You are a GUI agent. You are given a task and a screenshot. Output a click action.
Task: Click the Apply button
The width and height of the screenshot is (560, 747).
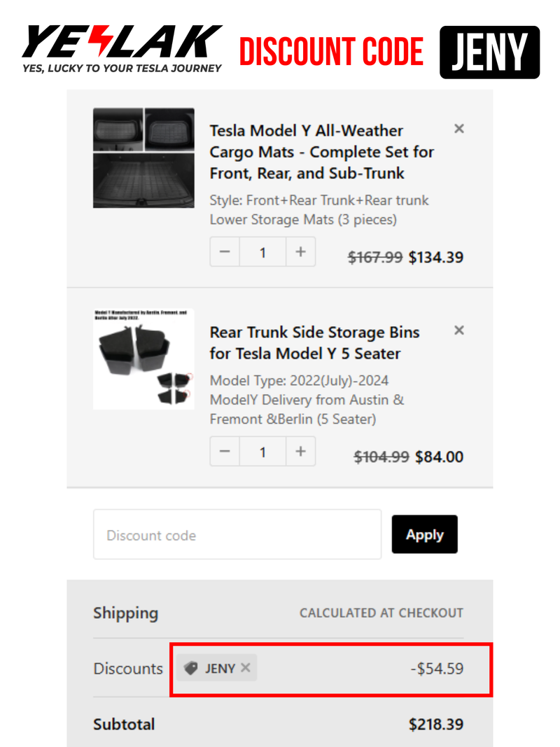click(x=424, y=534)
